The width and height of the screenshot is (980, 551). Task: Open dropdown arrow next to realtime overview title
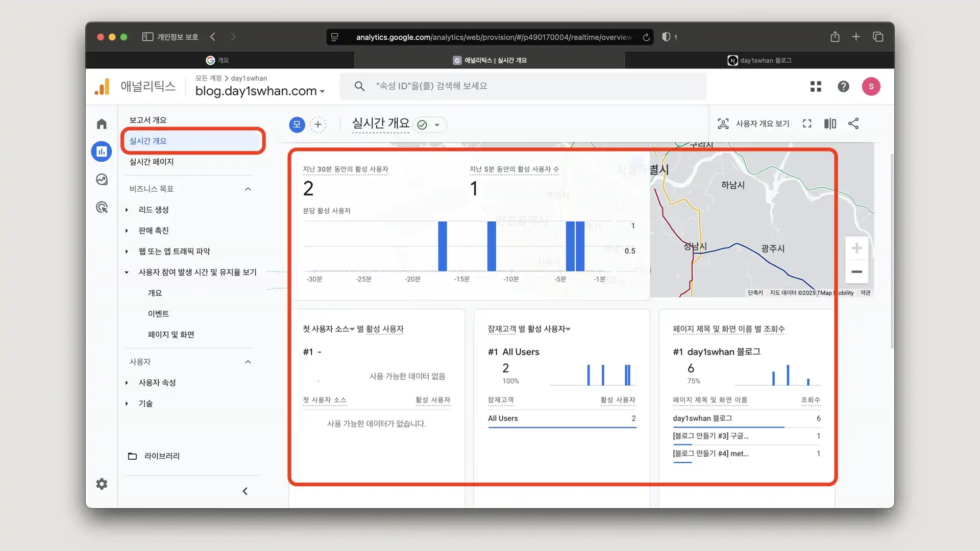pyautogui.click(x=437, y=124)
